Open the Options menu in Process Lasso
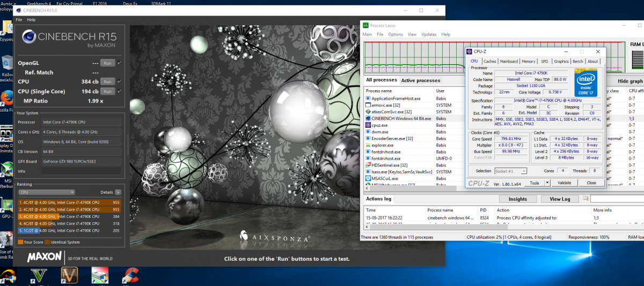 396,34
